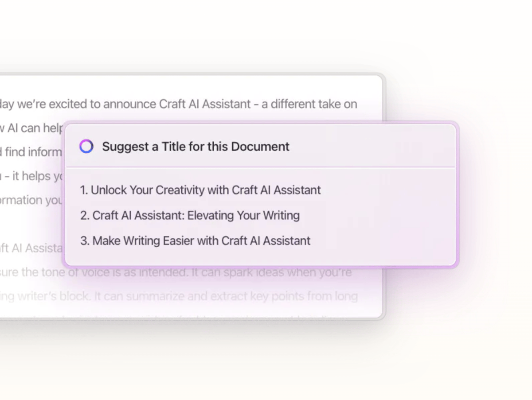This screenshot has height=400, width=532.
Task: Click the text line starting 'find inform'
Action: 31,151
